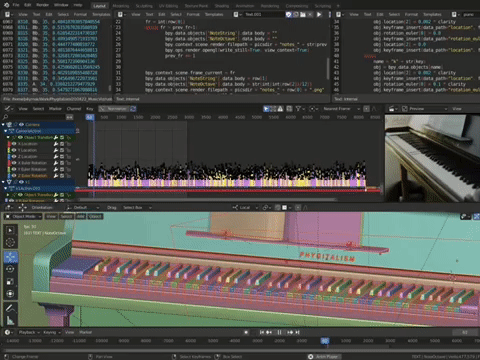
Task: Pause playback in the timeline controls
Action: click(x=279, y=332)
